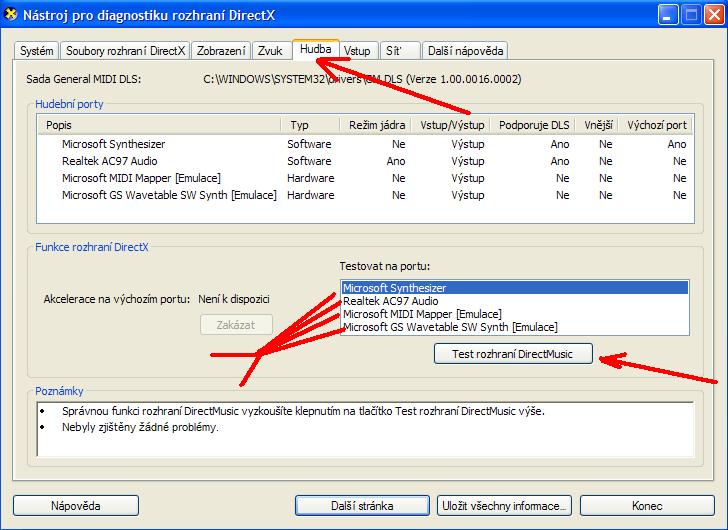Click the DirectX icon in title bar
The width and height of the screenshot is (728, 530).
[11, 14]
